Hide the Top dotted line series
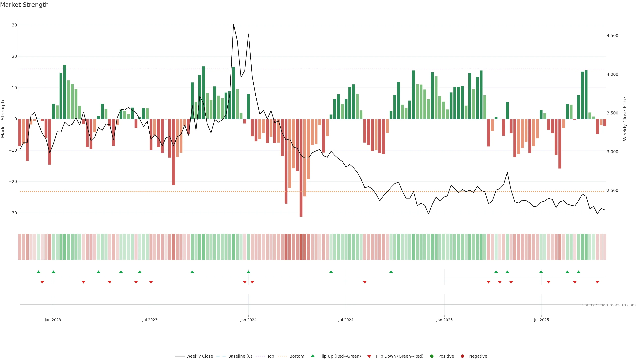644x362 pixels. (270, 356)
